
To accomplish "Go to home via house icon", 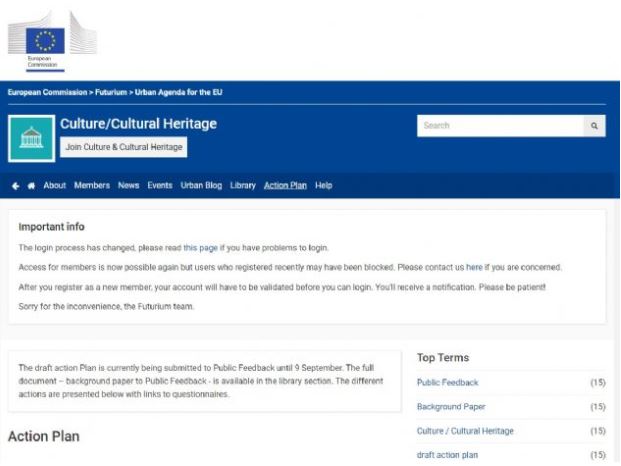I will [31, 186].
